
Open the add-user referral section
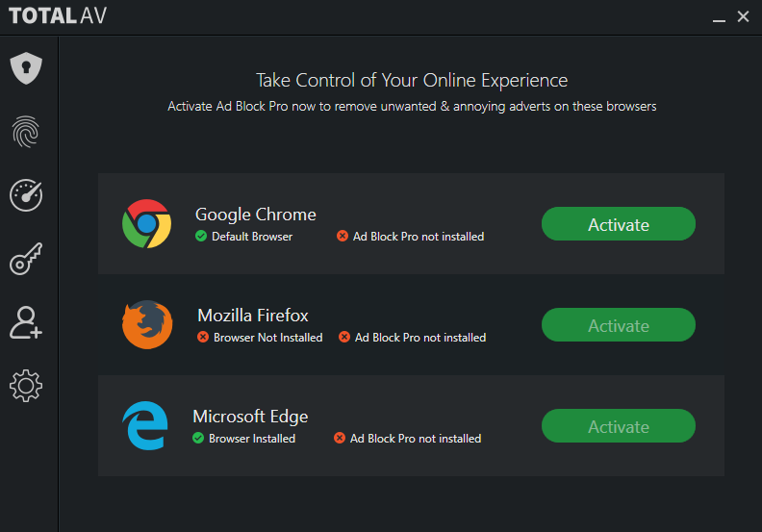coord(26,322)
